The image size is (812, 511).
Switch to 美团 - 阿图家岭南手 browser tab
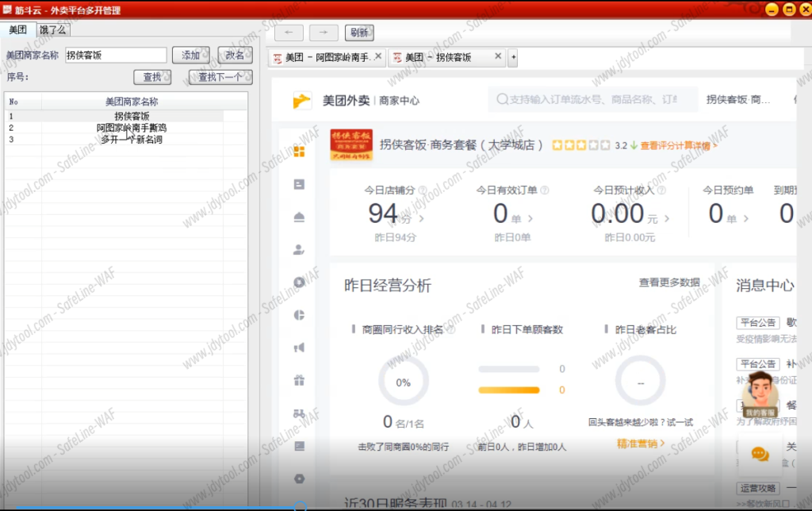click(x=327, y=57)
